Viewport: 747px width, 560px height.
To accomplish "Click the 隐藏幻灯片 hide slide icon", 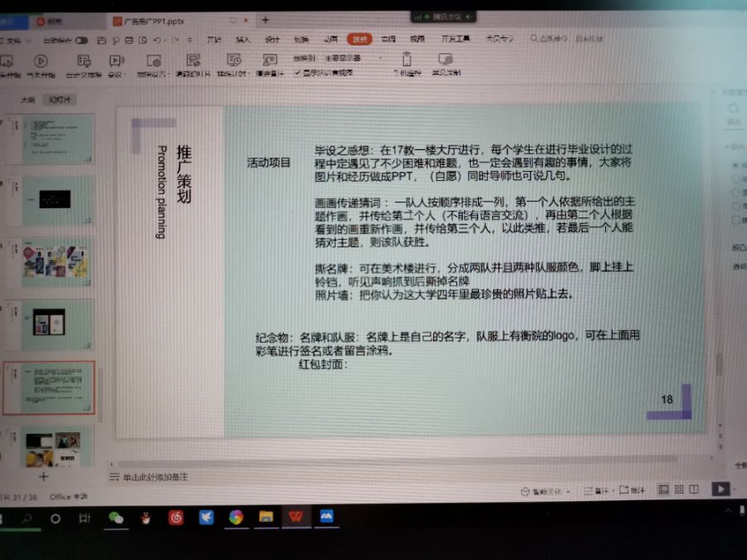I will tap(193, 61).
